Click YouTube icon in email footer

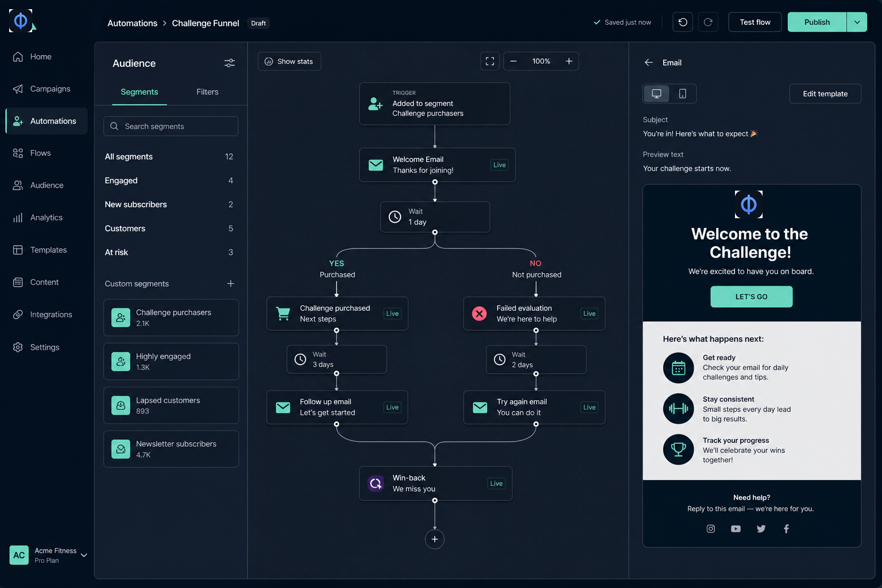click(736, 529)
